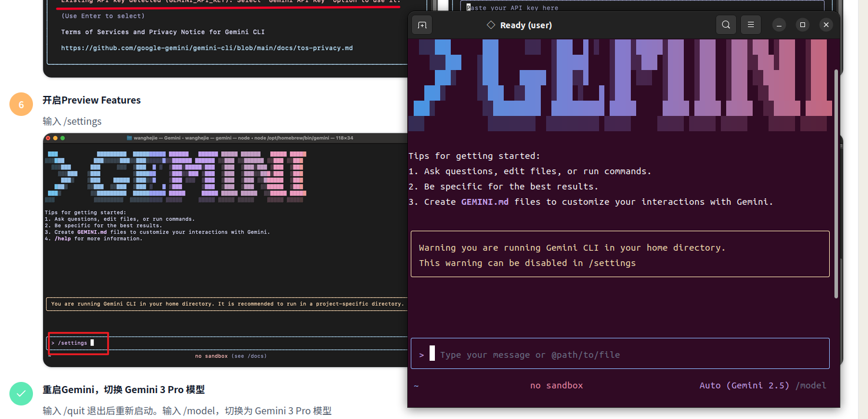Click the green traffic-light dot in the embedded screenshot
Image resolution: width=868 pixels, height=419 pixels.
62,137
